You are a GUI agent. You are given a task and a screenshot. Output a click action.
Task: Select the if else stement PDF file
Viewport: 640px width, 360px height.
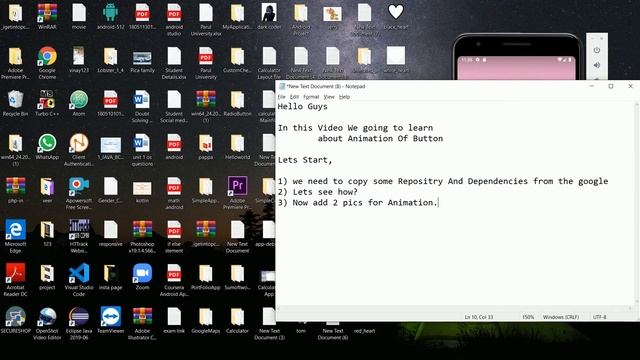point(174,237)
